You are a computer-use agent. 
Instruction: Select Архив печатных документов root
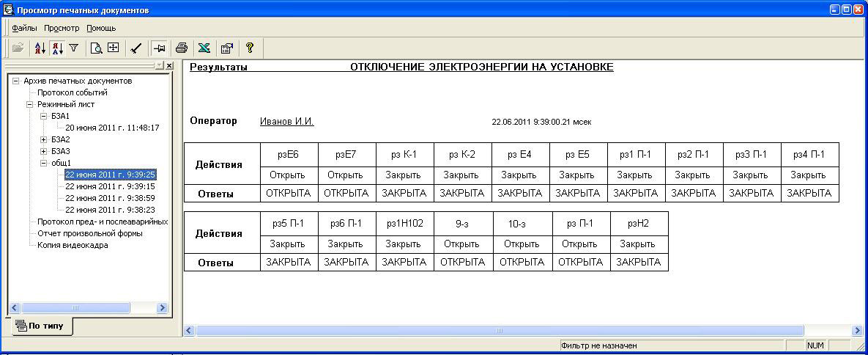click(x=78, y=81)
